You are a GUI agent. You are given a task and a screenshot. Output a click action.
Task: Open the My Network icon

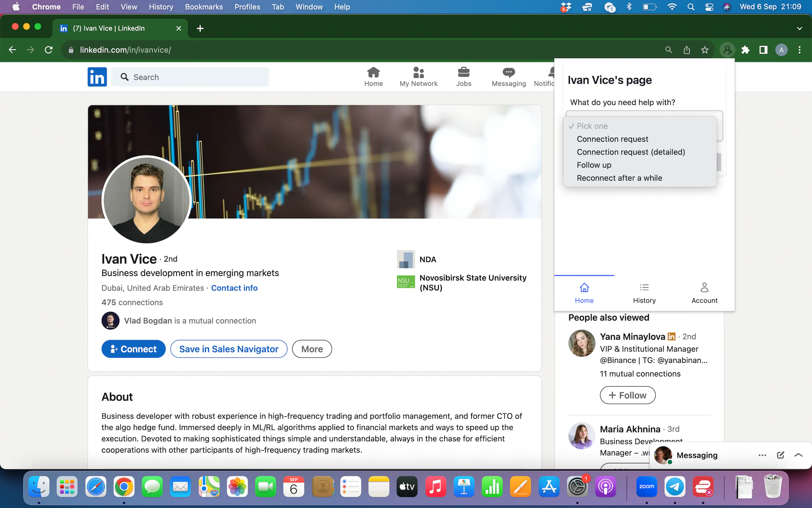[418, 75]
